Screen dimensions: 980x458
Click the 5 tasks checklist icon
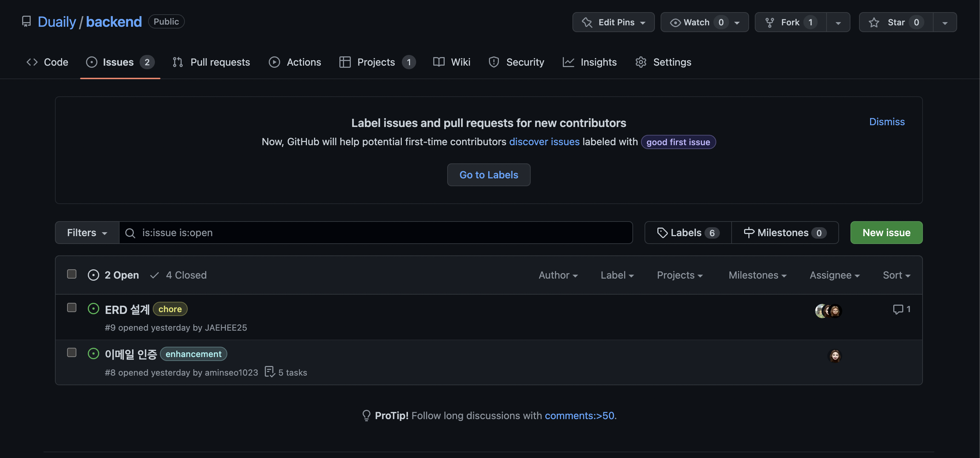point(269,372)
